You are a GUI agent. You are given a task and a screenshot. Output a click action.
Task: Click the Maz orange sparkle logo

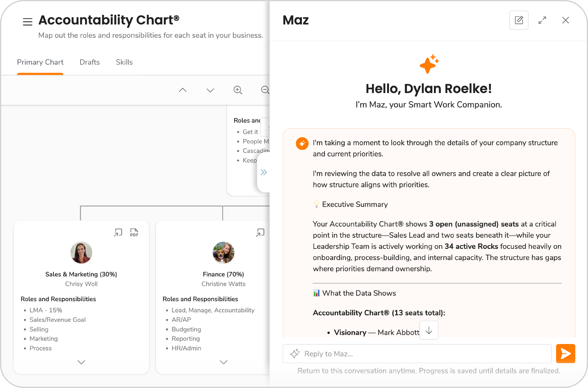click(x=429, y=64)
